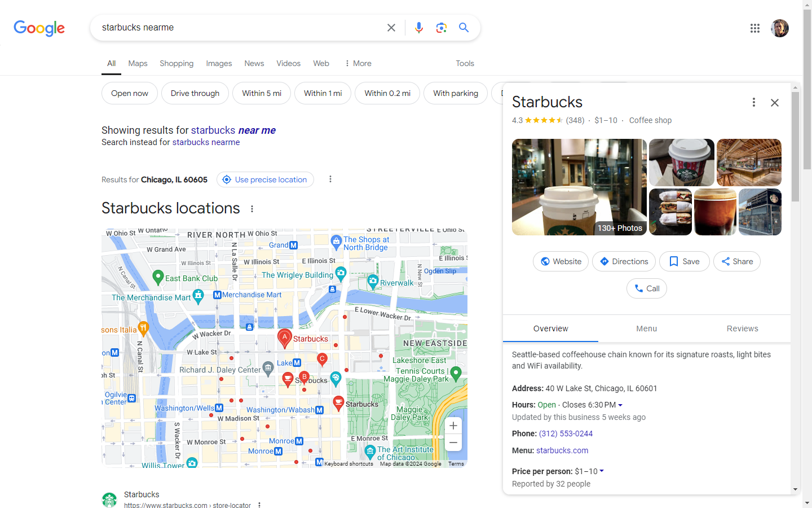Open Google Lens image search
This screenshot has width=812, height=508.
coord(441,28)
